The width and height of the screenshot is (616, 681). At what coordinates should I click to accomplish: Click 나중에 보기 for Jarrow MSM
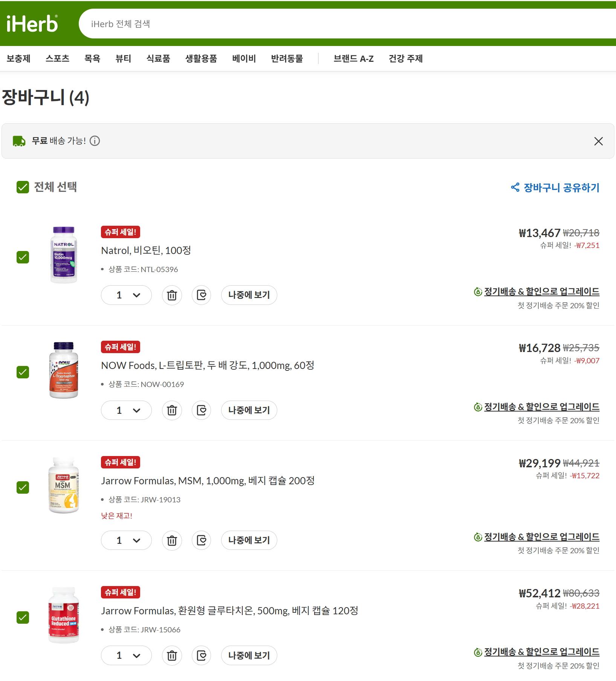[249, 540]
